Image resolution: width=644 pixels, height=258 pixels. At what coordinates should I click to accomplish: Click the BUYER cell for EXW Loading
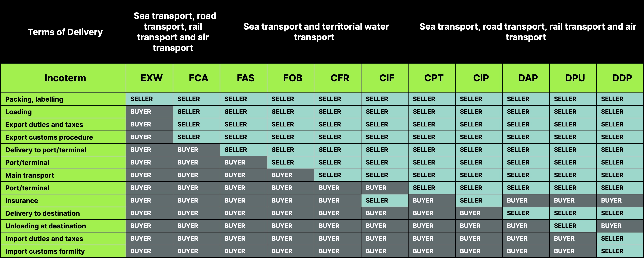point(141,112)
